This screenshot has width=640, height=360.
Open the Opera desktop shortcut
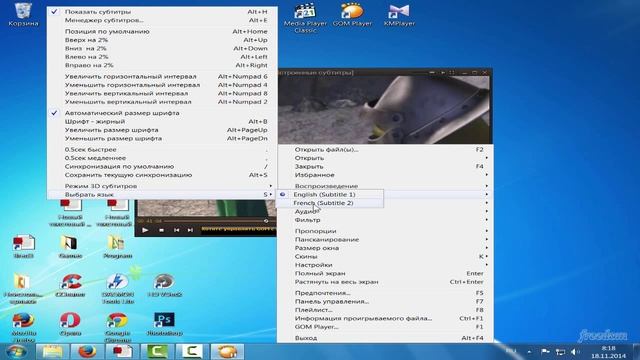tap(70, 324)
